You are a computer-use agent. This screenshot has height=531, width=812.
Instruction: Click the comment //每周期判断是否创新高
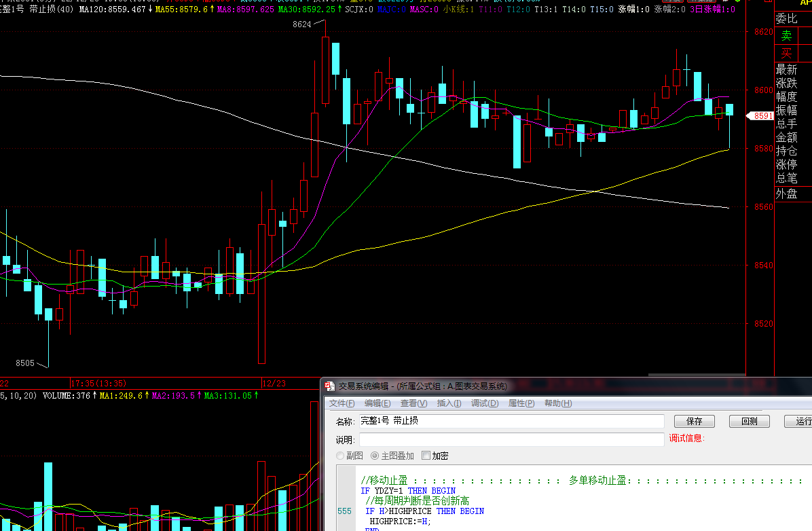[x=418, y=500]
